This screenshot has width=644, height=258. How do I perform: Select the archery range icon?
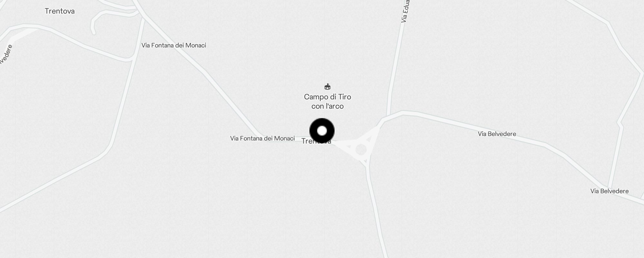327,86
